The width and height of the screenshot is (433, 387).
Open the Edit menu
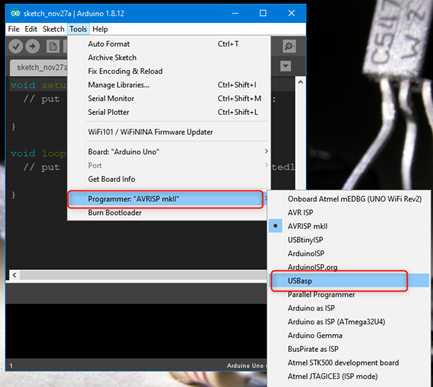click(31, 29)
